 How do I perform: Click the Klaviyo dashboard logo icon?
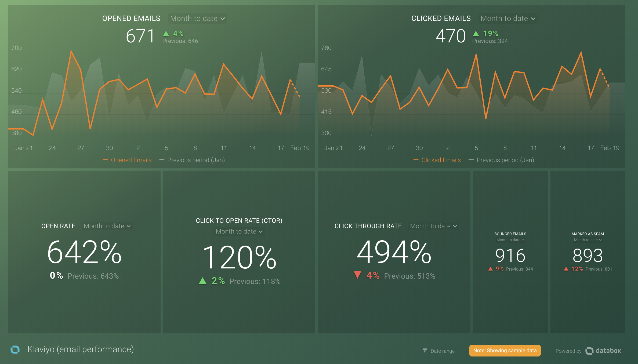pos(15,349)
